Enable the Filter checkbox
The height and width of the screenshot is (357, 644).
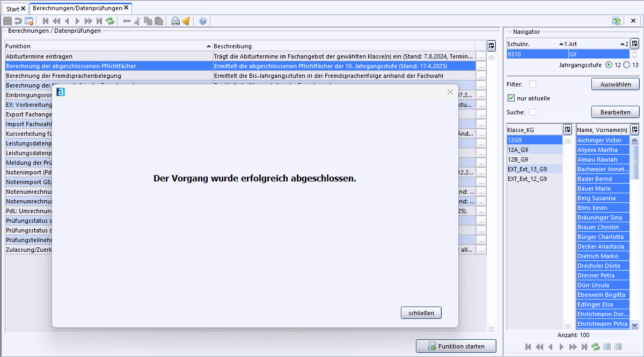tap(532, 84)
